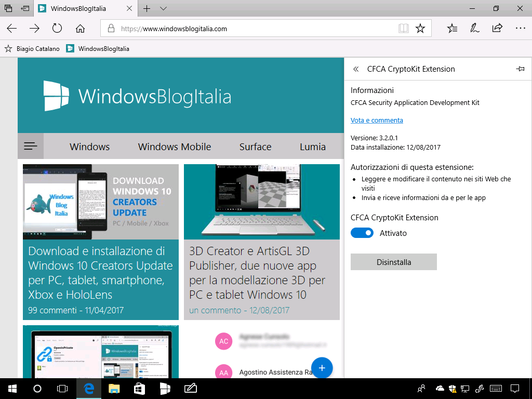Open Windows Ink Workspace
This screenshot has width=532, height=399.
tap(480, 389)
